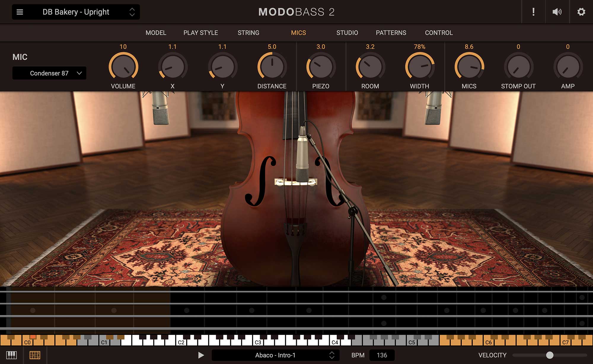This screenshot has height=364, width=593.
Task: Select the CONTROL tab
Action: [x=439, y=33]
